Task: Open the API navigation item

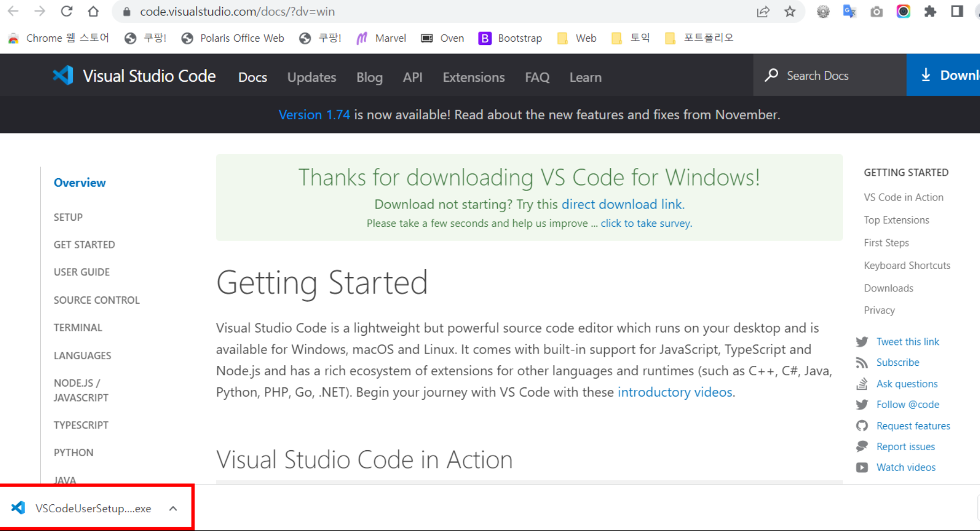Action: [x=413, y=77]
